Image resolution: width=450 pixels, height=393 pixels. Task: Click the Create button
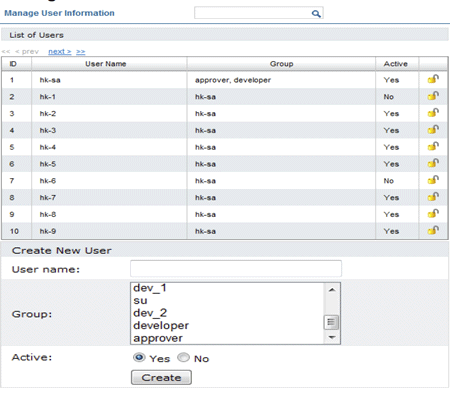click(161, 377)
